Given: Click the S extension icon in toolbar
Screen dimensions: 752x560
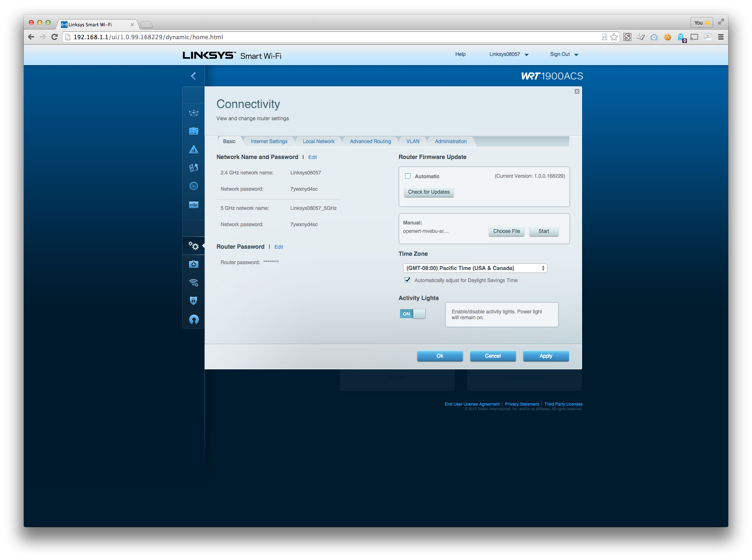Looking at the screenshot, I should 627,37.
